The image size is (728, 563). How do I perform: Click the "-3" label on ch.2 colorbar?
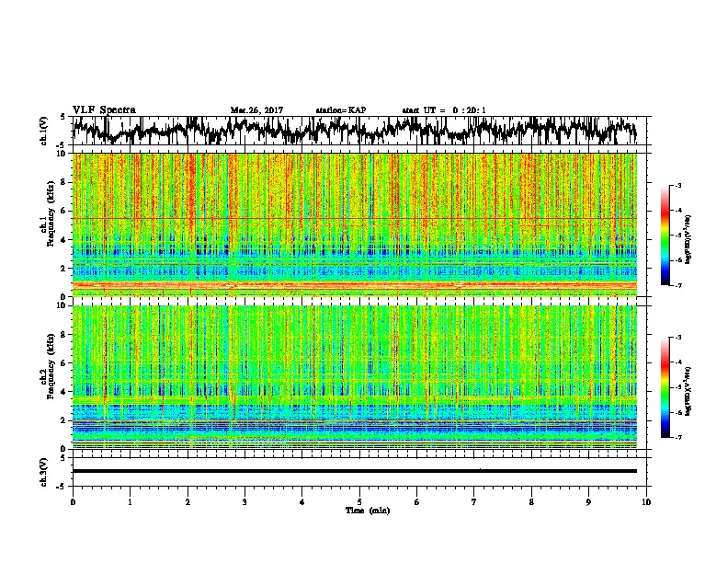click(x=678, y=338)
